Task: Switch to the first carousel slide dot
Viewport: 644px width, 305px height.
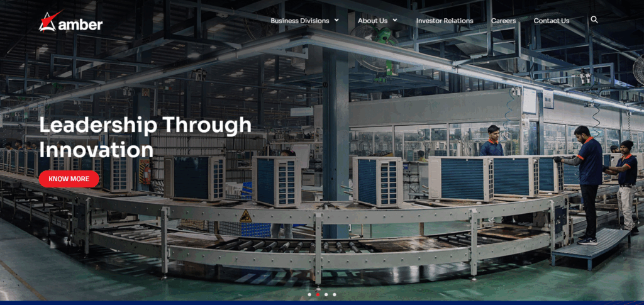Action: [309, 294]
